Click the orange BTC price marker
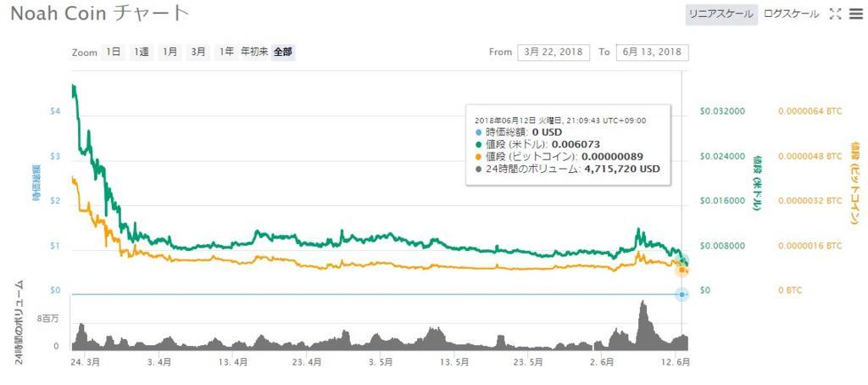This screenshot has height=385, width=868. (682, 270)
